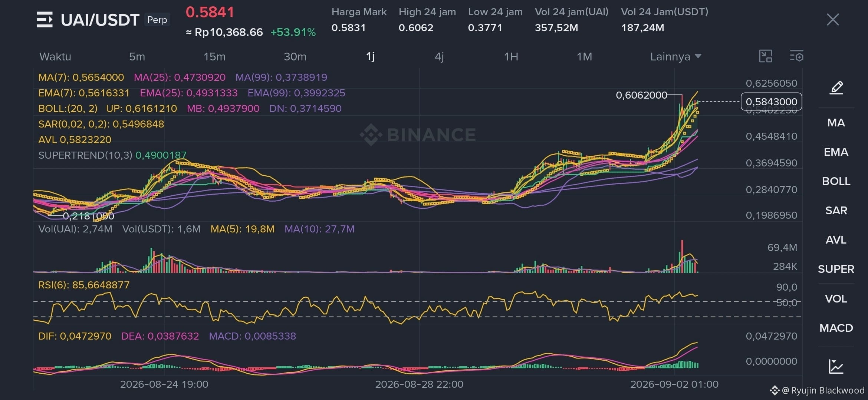Screen dimensions: 868x400
Task: Click the current price label 0,5843000
Action: pyautogui.click(x=771, y=102)
